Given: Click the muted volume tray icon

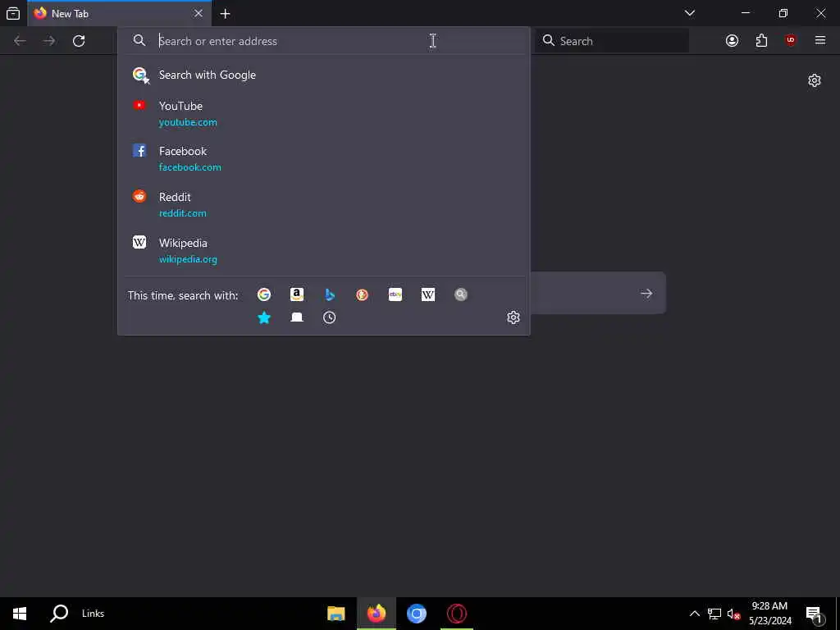Looking at the screenshot, I should (x=733, y=614).
